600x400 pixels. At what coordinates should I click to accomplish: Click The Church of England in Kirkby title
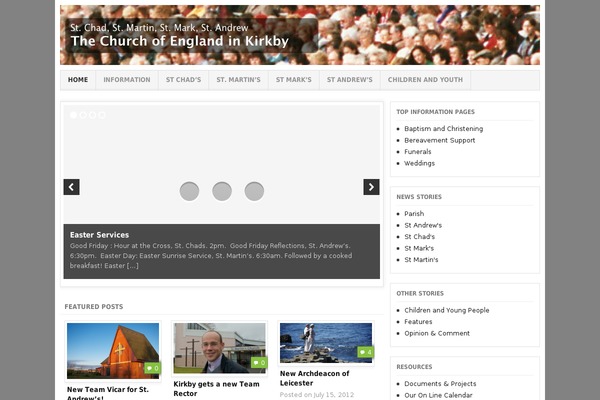coord(180,41)
